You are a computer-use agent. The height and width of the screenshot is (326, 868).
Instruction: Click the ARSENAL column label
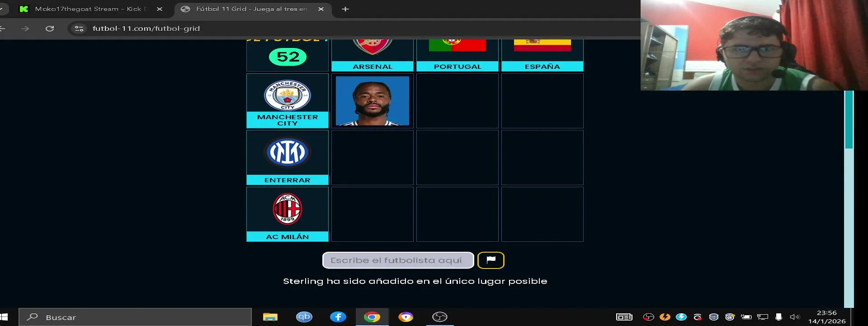click(x=373, y=67)
